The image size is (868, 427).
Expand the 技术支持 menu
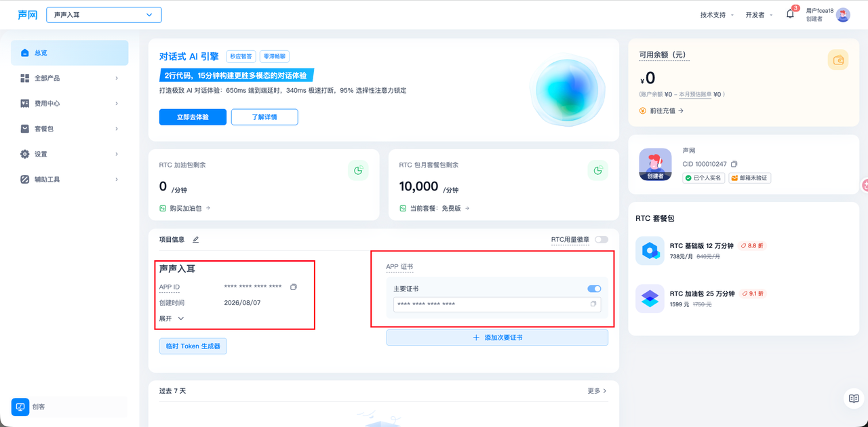[x=717, y=15]
